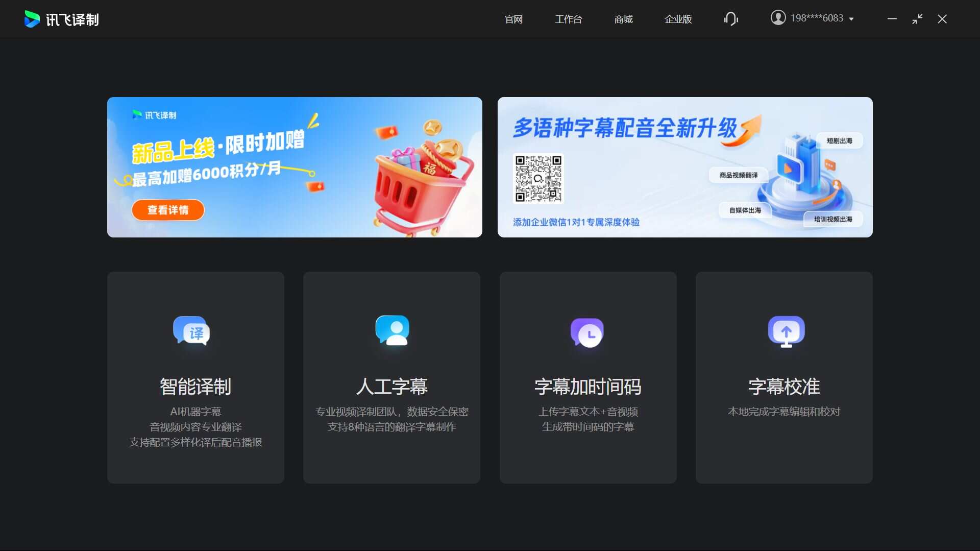Minimize the window with the dash icon
This screenshot has width=980, height=551.
[x=892, y=19]
